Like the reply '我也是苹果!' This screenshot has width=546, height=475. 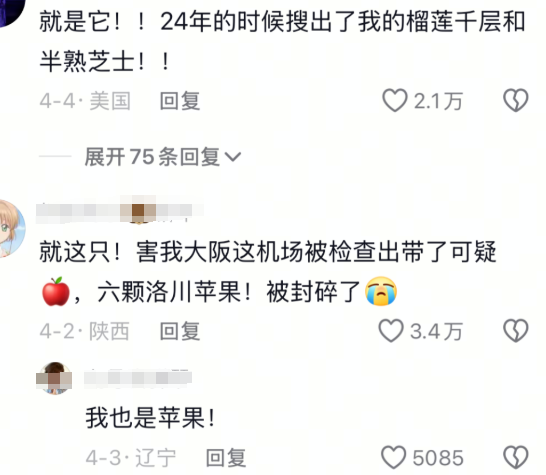pyautogui.click(x=394, y=457)
